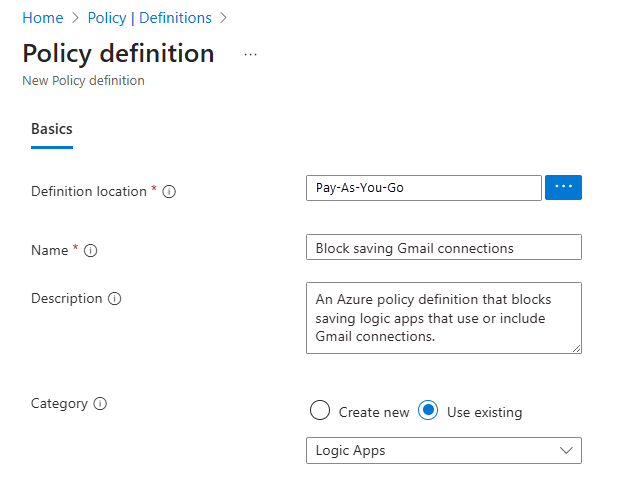Click the Category info icon
The image size is (625, 504).
[100, 404]
